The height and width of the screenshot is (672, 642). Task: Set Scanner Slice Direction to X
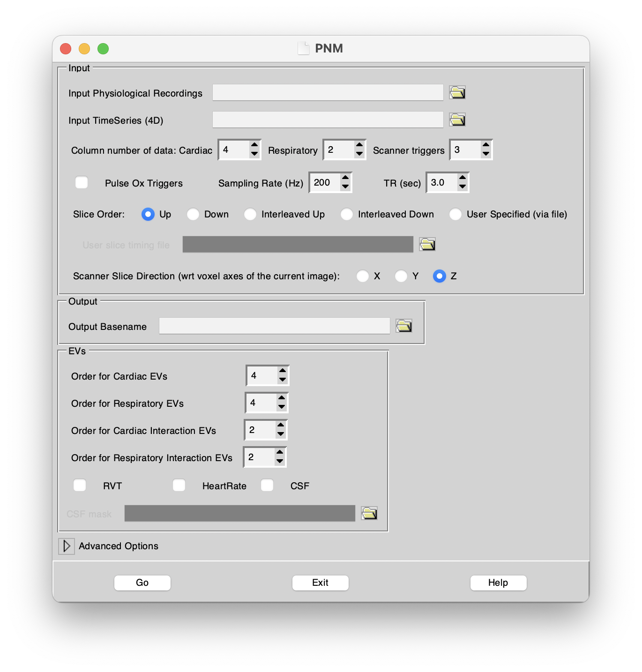click(x=362, y=276)
